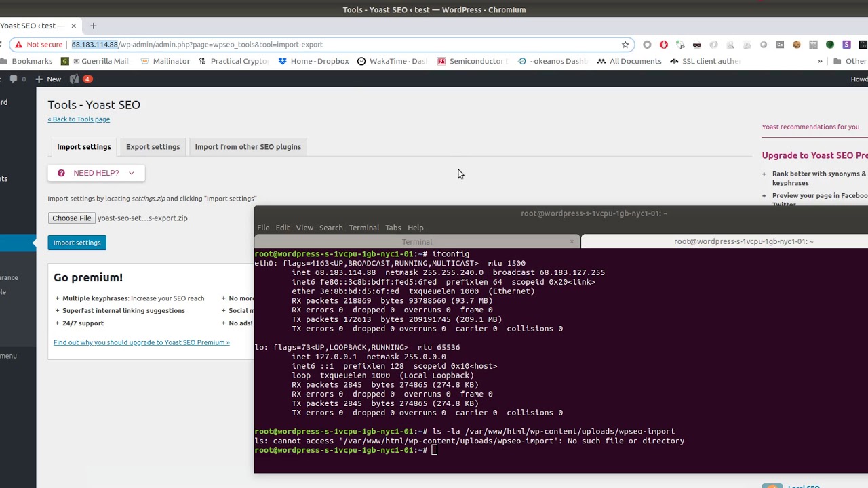Open the SSL client auth bookmark
The height and width of the screenshot is (488, 868).
click(705, 61)
